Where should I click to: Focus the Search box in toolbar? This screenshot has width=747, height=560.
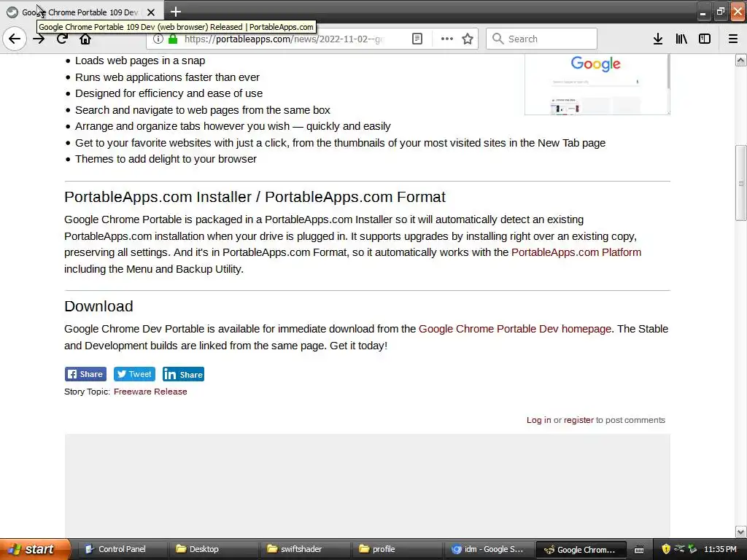542,39
